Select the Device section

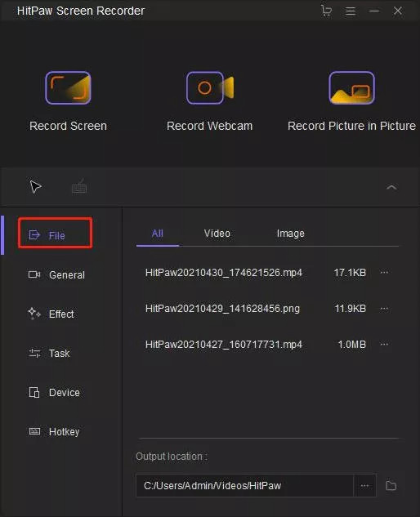[54, 392]
